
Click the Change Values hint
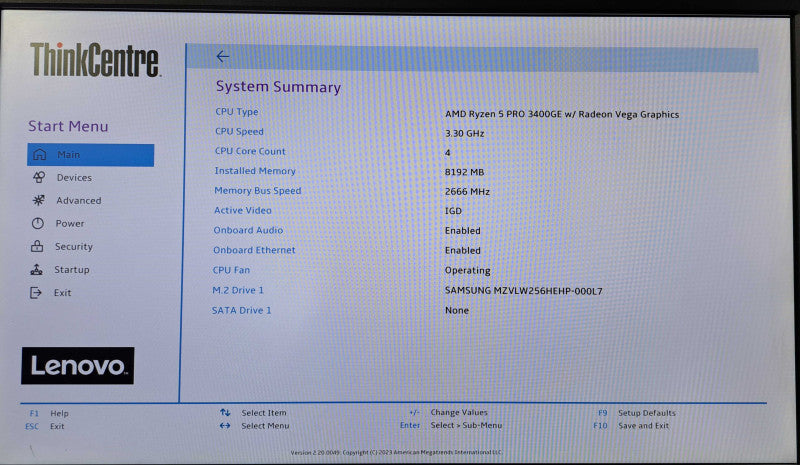coord(448,412)
